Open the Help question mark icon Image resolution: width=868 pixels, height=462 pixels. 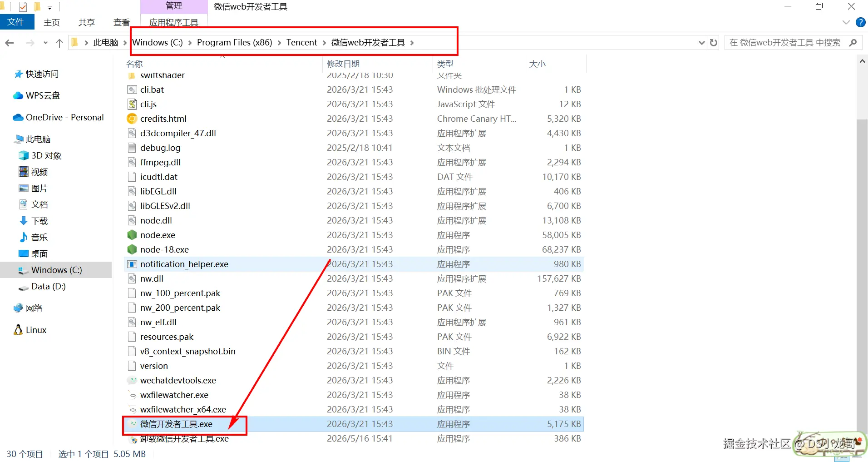click(860, 22)
